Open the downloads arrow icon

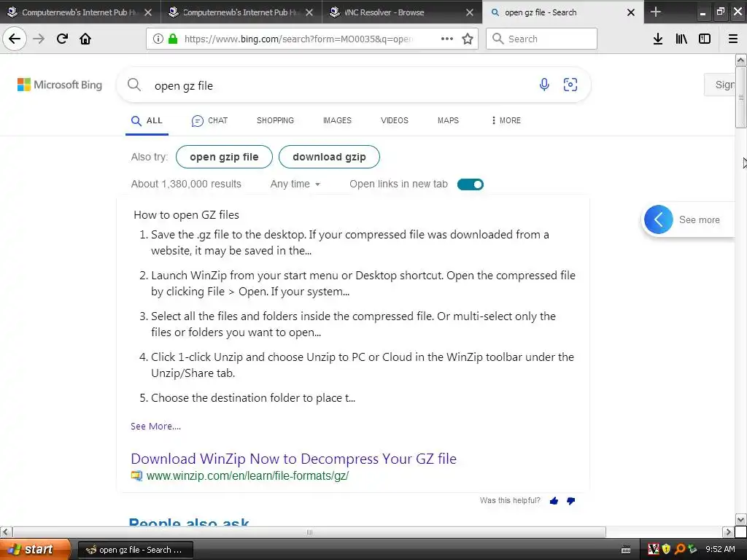pos(658,39)
